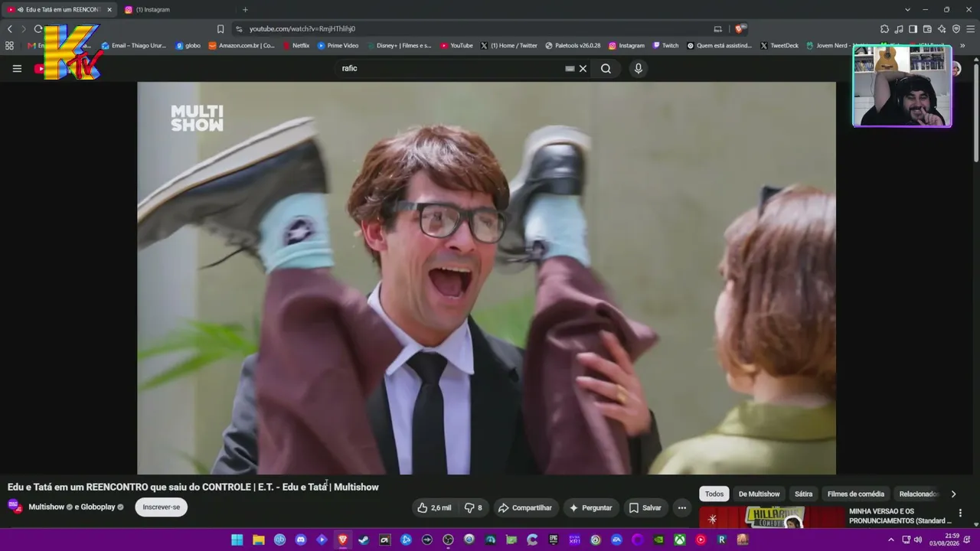
Task: Click the YouTube search magnifier button
Action: (606, 68)
